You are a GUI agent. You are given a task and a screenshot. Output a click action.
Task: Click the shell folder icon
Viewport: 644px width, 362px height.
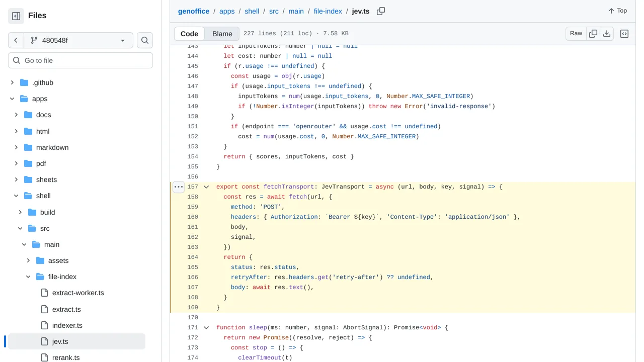[28, 196]
